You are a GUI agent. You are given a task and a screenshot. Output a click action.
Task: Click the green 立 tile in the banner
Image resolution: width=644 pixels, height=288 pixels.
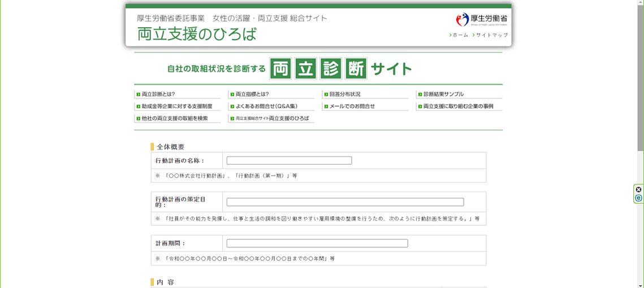pyautogui.click(x=306, y=69)
